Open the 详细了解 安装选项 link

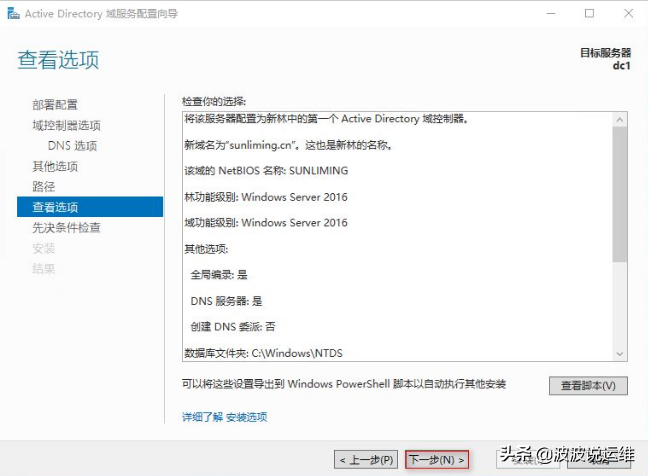(224, 417)
